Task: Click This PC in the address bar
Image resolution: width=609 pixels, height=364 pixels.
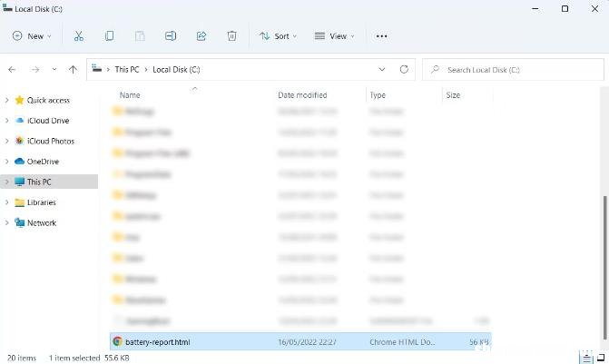Action: [127, 70]
